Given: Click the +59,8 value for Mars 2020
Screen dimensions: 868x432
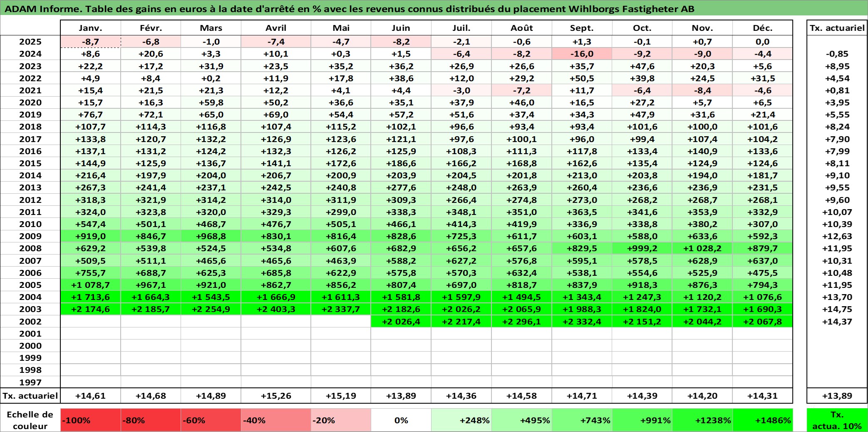Looking at the screenshot, I should [211, 102].
